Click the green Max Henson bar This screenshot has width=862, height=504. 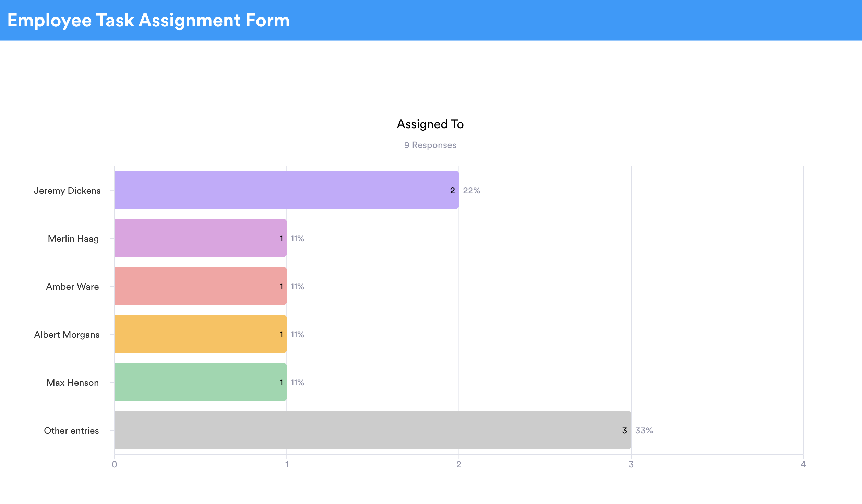tap(200, 382)
